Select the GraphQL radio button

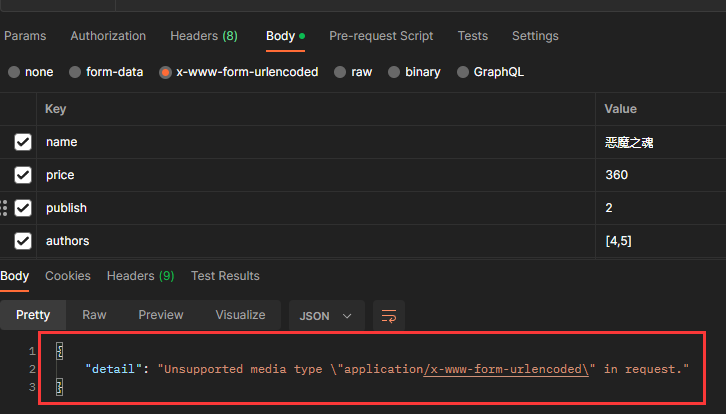tap(463, 72)
